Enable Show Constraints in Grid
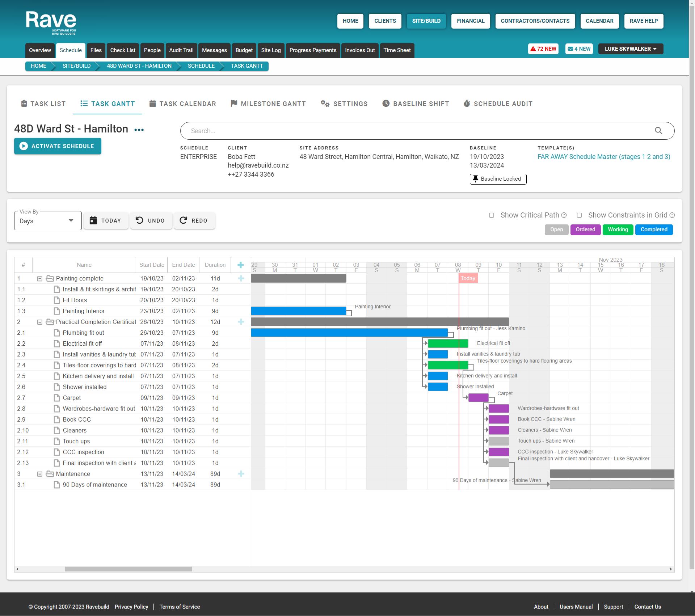 coord(579,215)
